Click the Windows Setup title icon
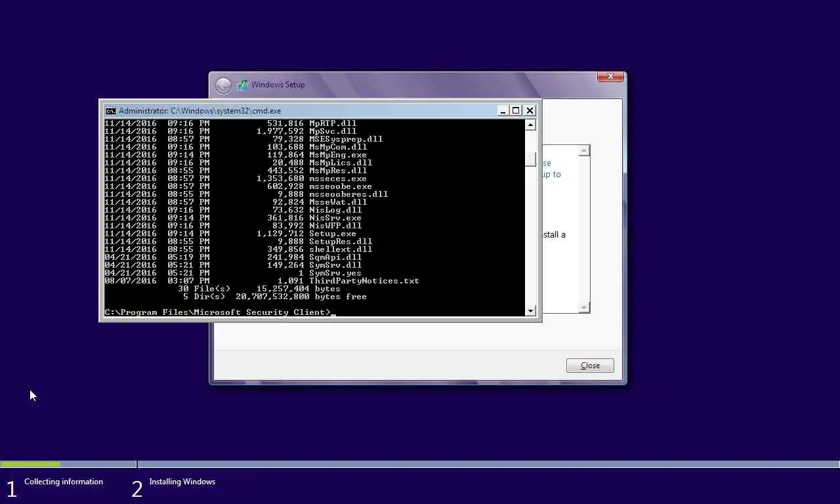Viewport: 840px width, 504px height. click(x=242, y=85)
